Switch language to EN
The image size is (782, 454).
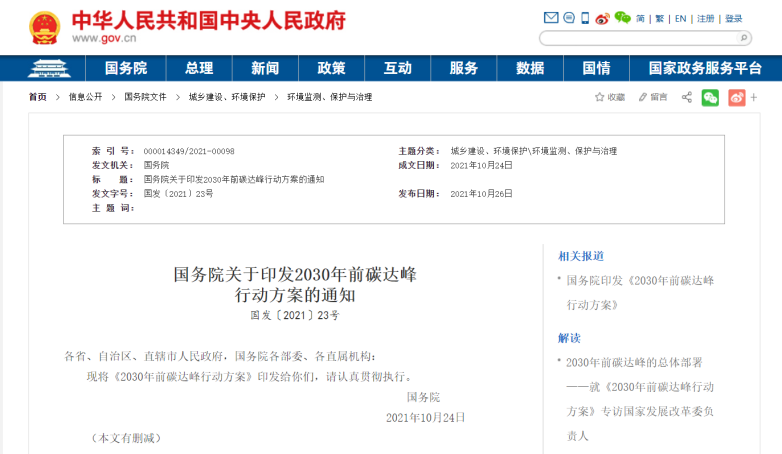680,18
